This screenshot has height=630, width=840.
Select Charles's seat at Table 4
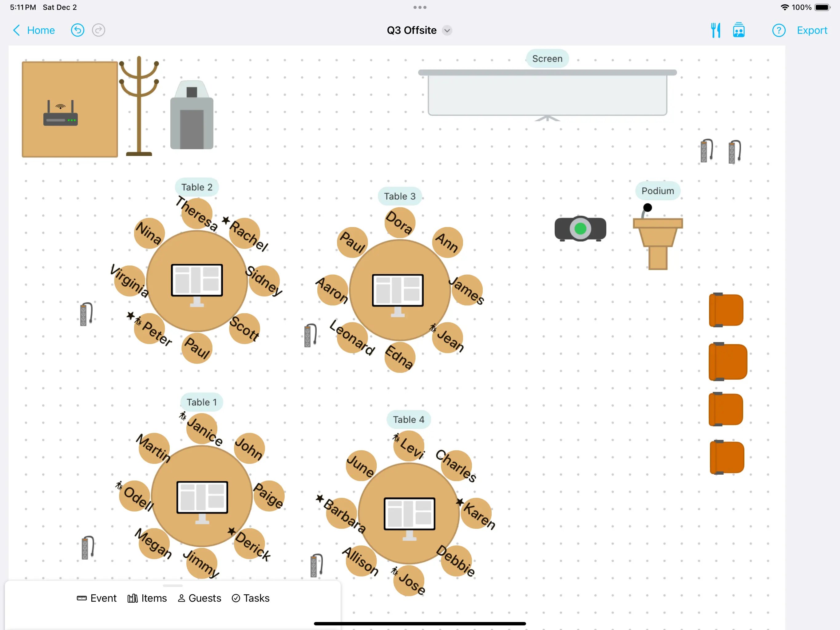(x=456, y=465)
